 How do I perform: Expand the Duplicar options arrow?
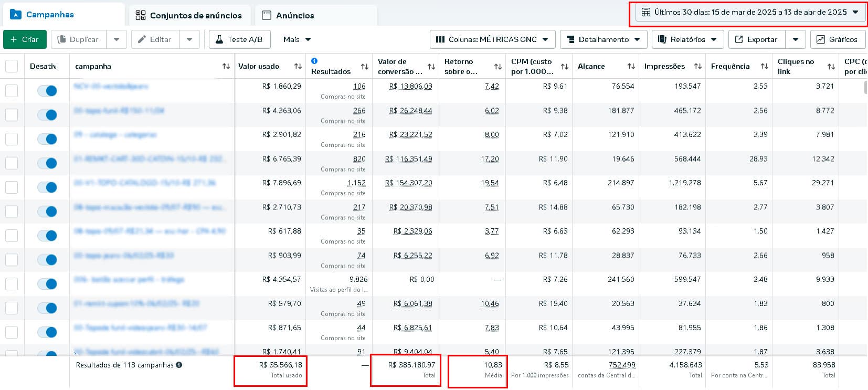(x=117, y=39)
